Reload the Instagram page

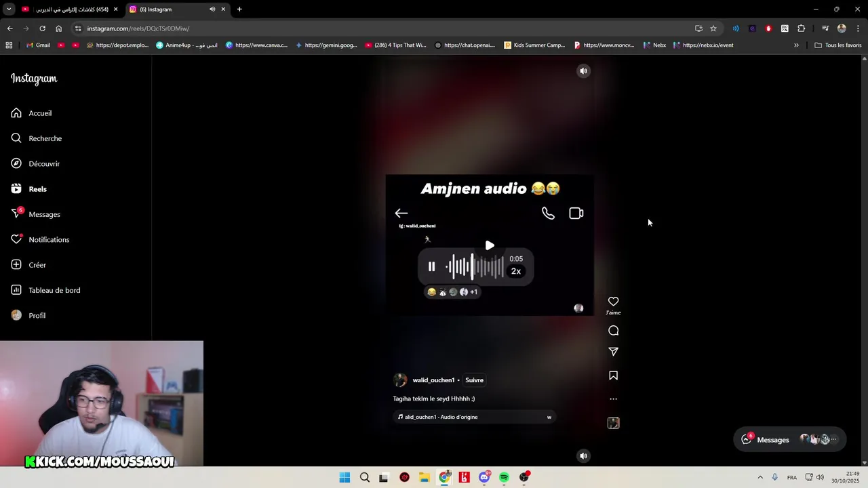click(42, 28)
